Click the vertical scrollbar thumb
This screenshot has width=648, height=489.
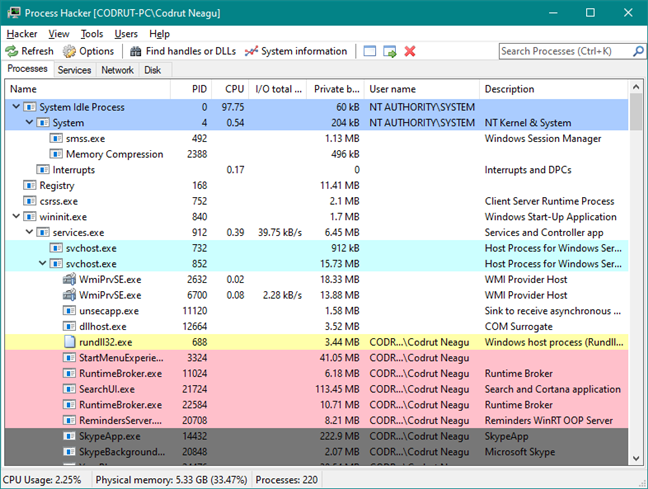(x=636, y=112)
